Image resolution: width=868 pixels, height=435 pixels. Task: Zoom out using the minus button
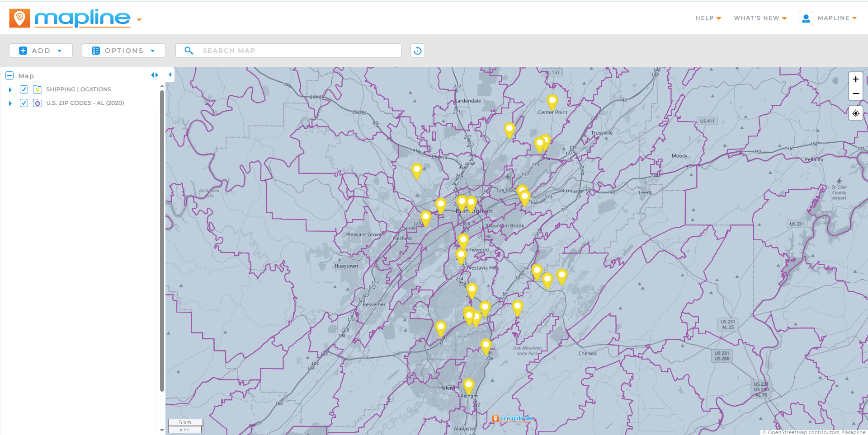855,93
